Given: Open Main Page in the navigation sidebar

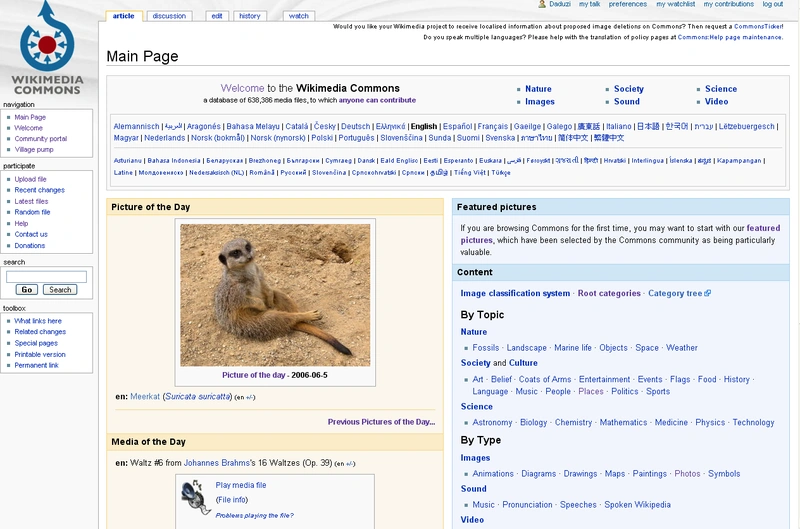Looking at the screenshot, I should click(x=30, y=117).
